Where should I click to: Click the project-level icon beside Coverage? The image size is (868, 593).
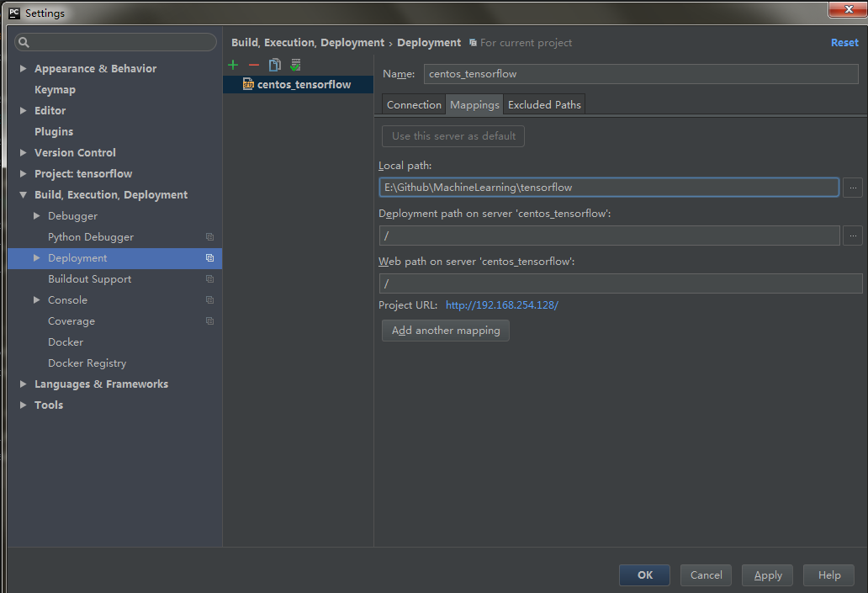[x=209, y=321]
